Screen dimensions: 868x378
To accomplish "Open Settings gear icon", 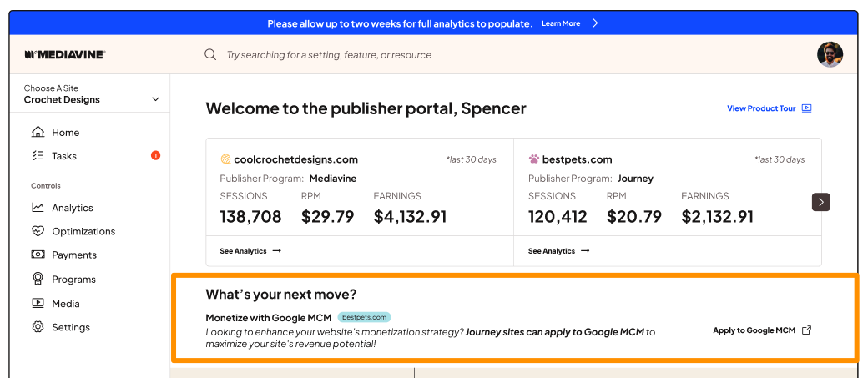I will coord(38,327).
